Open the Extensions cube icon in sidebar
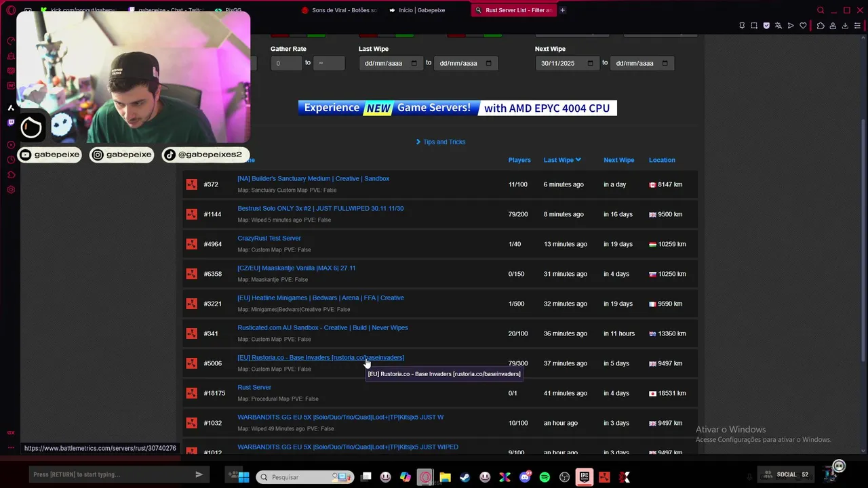The height and width of the screenshot is (488, 868). pos(11,175)
